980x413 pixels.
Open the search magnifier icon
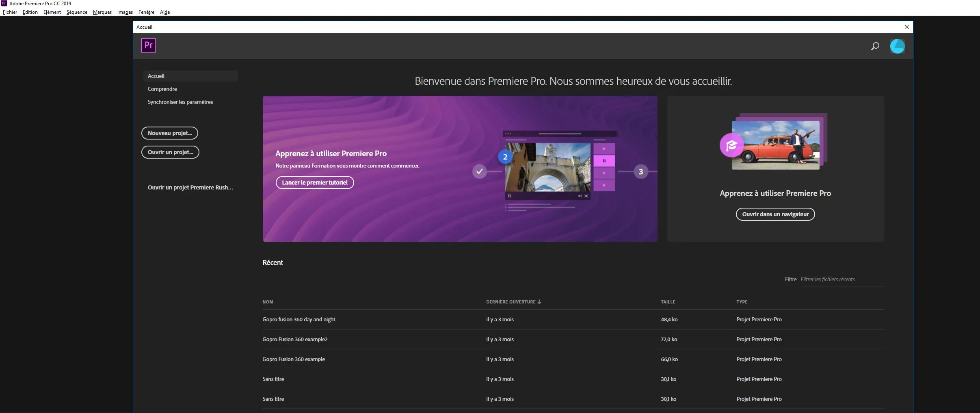pyautogui.click(x=875, y=46)
